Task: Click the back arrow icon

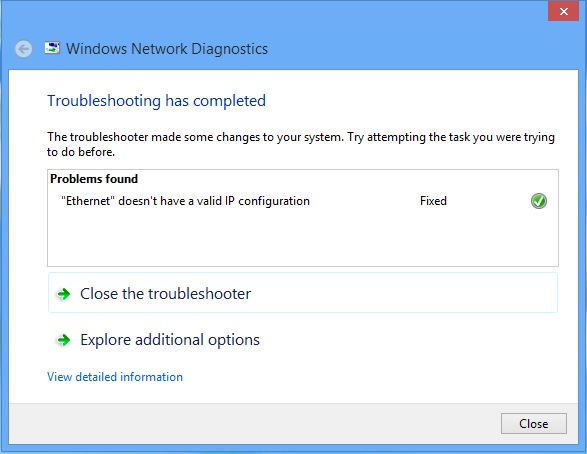Action: click(24, 49)
